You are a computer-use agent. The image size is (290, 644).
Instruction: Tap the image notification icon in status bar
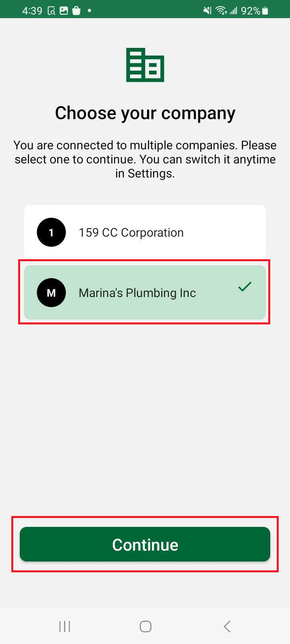(x=64, y=11)
